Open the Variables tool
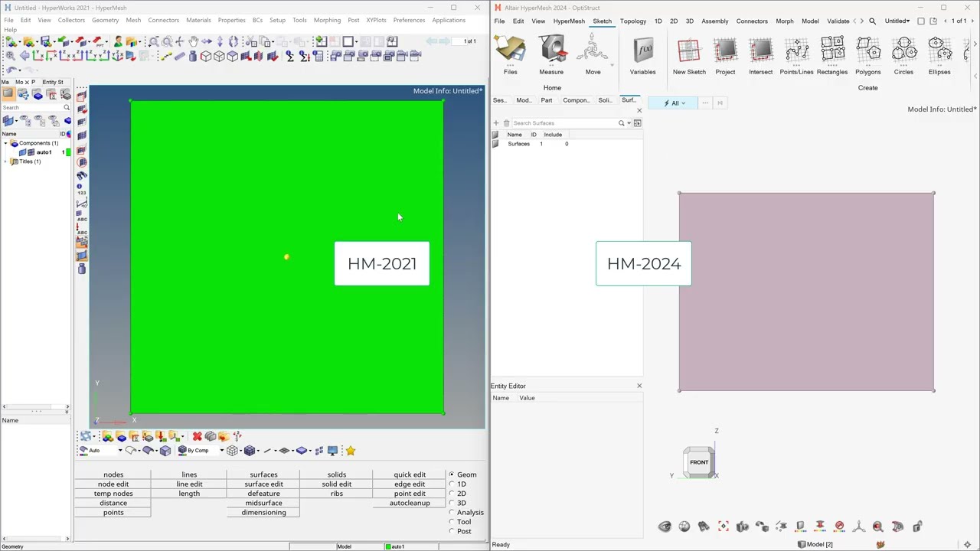 tap(642, 55)
